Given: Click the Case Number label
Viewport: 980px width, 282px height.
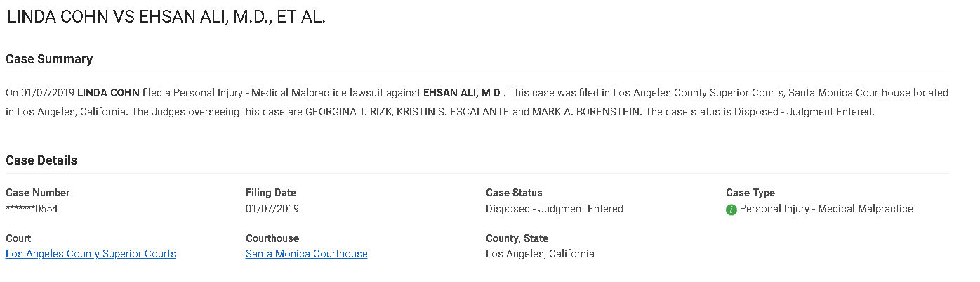Looking at the screenshot, I should (x=38, y=193).
